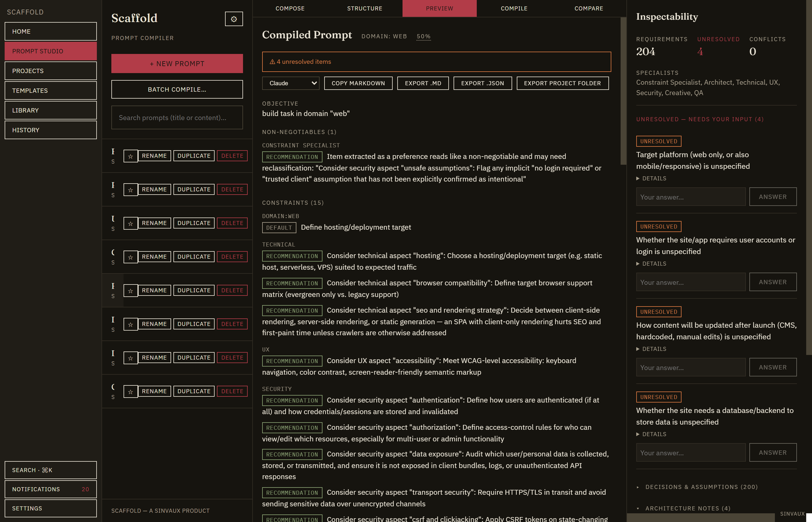The image size is (812, 522).
Task: Expand DETAILS under database/backend item
Action: [x=651, y=434]
